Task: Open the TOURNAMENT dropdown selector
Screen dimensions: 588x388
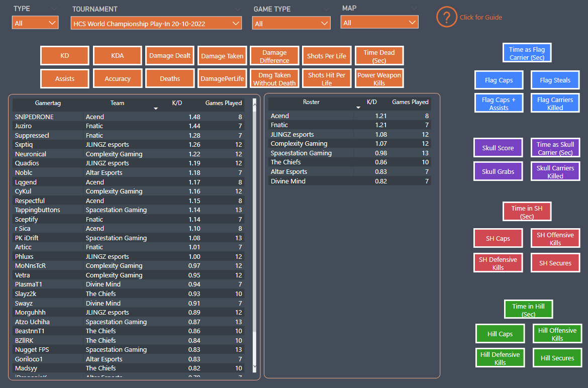Action: point(156,23)
